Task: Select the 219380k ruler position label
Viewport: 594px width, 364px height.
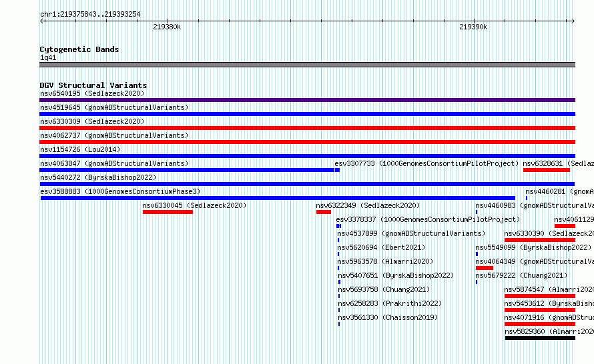Action: click(x=167, y=27)
